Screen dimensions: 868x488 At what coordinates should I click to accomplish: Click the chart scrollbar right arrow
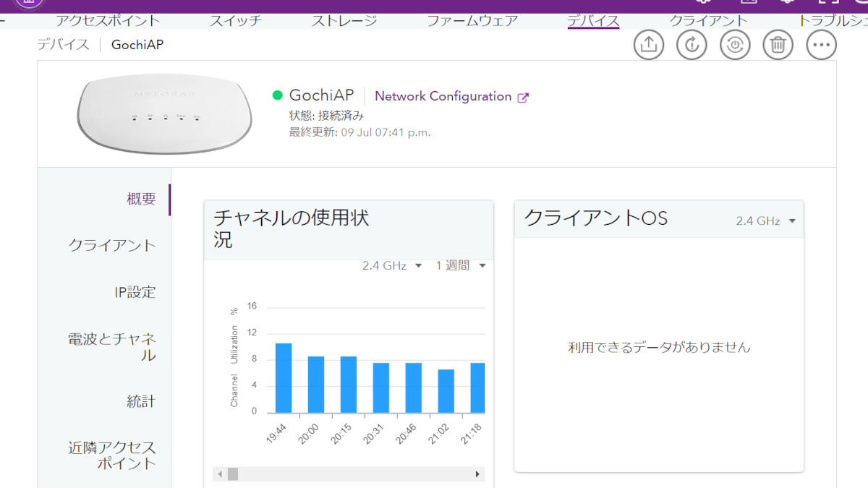click(x=477, y=474)
